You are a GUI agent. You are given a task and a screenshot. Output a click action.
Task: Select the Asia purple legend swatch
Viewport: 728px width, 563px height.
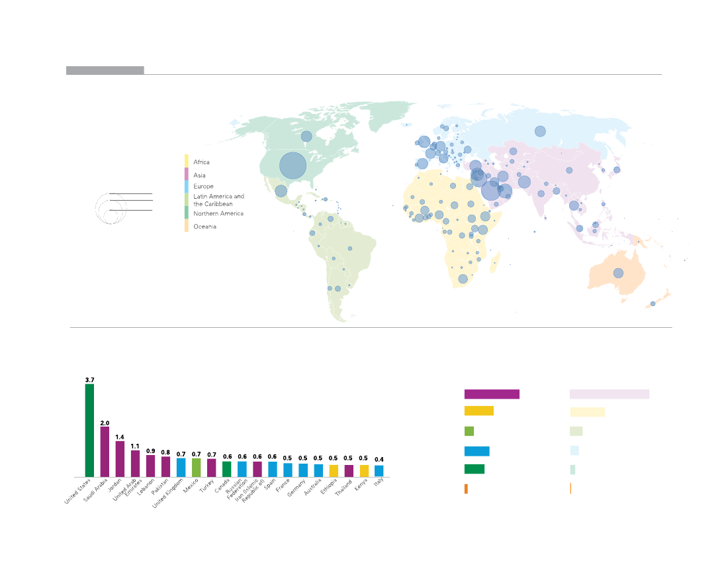187,174
